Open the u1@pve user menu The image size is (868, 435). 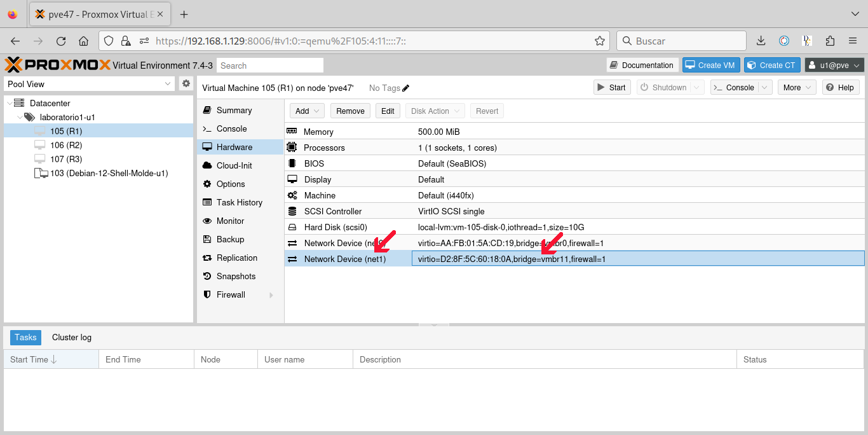coord(834,65)
